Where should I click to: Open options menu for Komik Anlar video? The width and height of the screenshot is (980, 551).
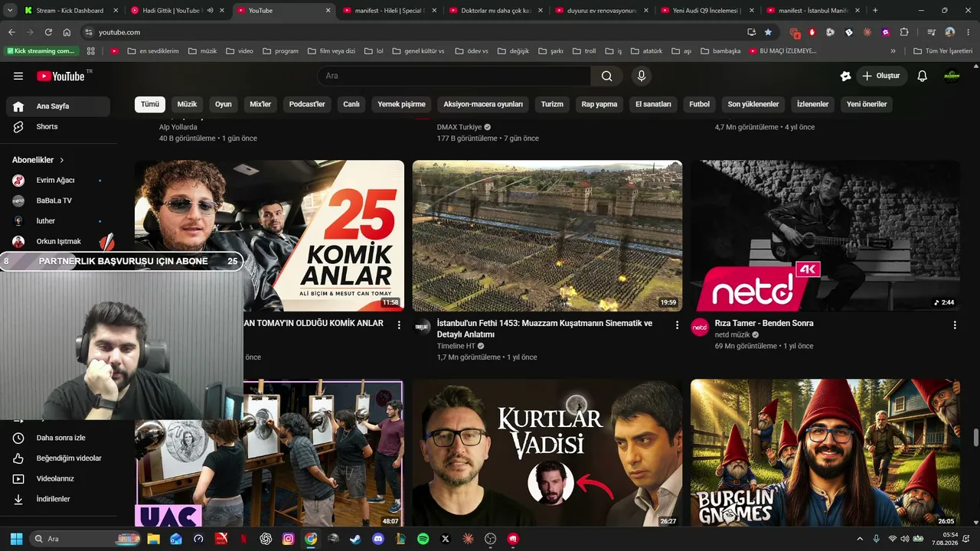(x=399, y=325)
